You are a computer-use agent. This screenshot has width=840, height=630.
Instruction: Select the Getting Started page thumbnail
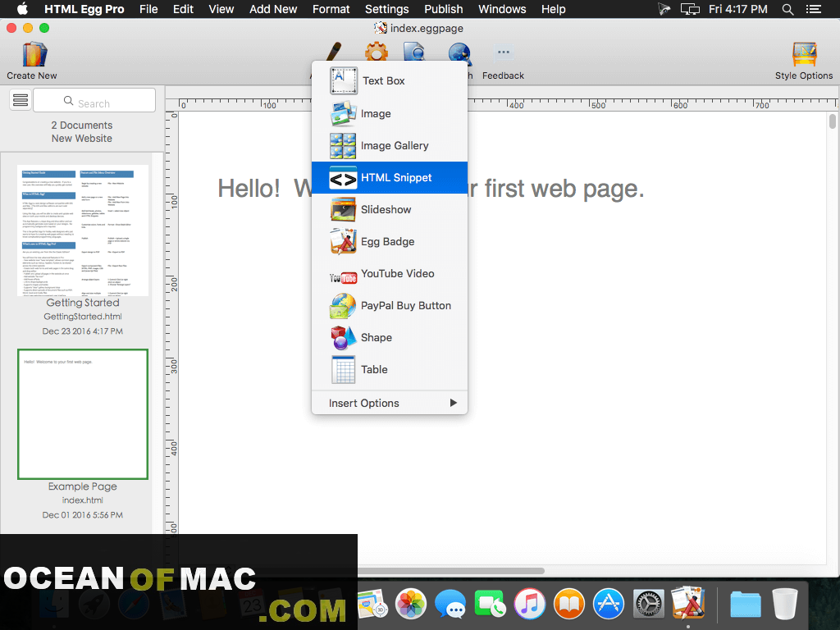pos(83,231)
